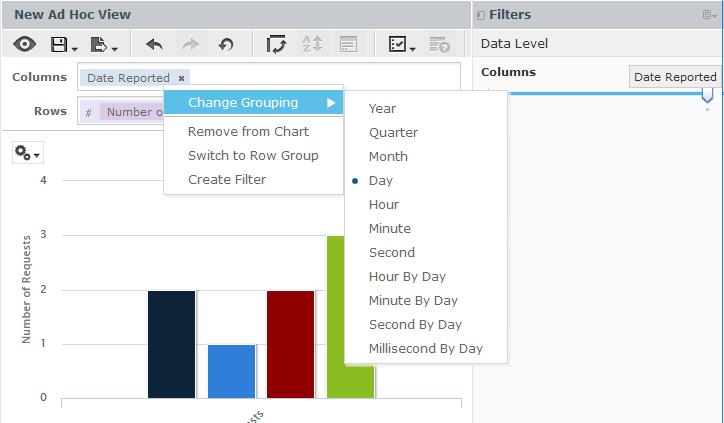
Task: Click the Switch Group pivot icon
Action: click(276, 45)
